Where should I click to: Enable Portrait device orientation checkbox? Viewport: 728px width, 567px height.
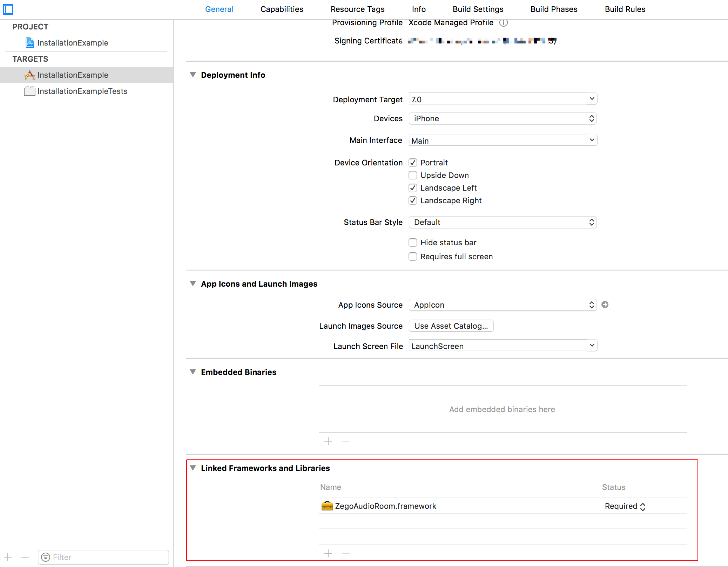413,163
